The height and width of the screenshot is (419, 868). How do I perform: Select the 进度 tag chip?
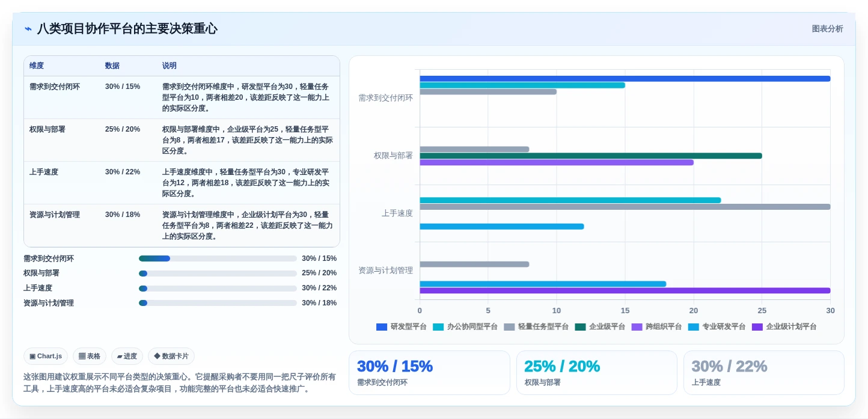[127, 356]
